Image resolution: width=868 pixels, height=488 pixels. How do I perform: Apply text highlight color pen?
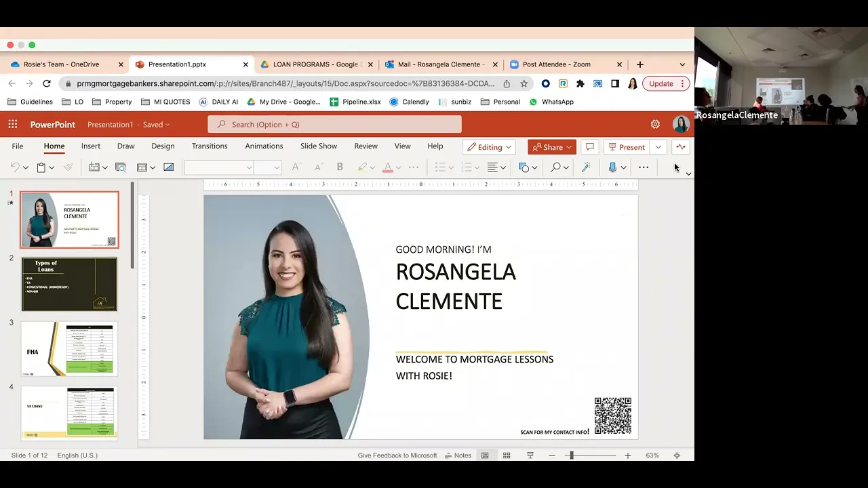point(362,167)
